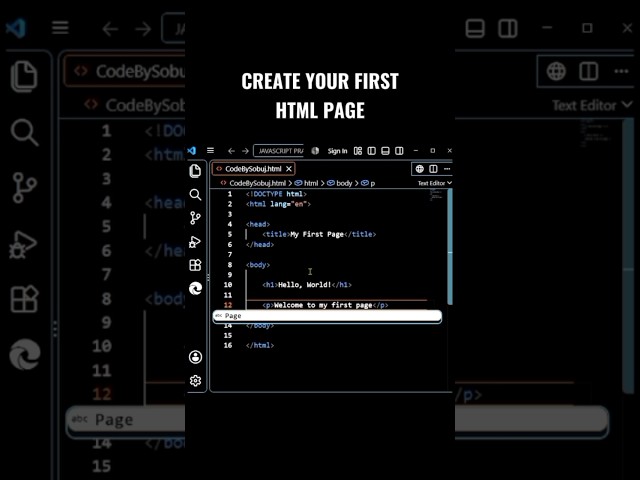Click the globe preview icon in the center editor

click(419, 169)
